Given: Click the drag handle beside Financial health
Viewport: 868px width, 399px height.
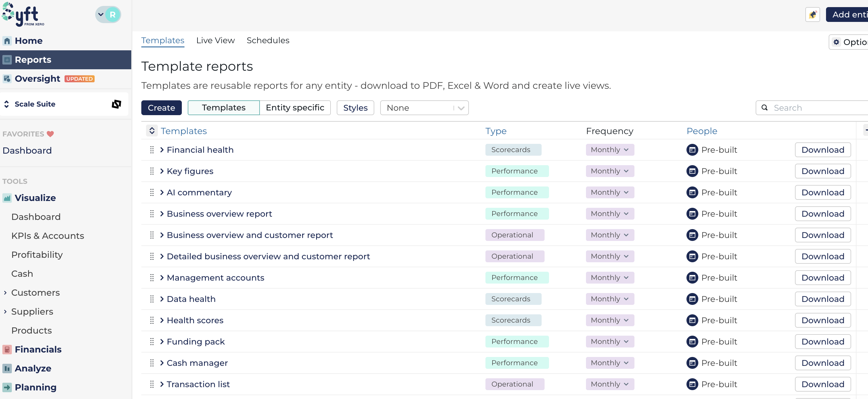Looking at the screenshot, I should 152,150.
